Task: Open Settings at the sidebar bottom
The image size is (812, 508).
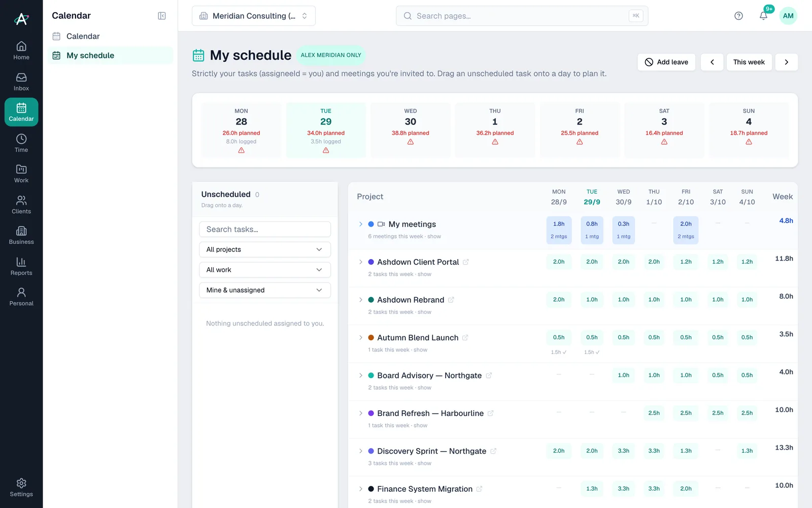Action: 21,488
